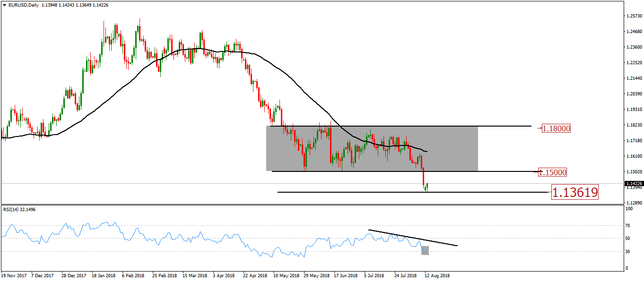The image size is (644, 281).
Task: Select the descending trendline on RSI panel
Action: click(x=412, y=238)
